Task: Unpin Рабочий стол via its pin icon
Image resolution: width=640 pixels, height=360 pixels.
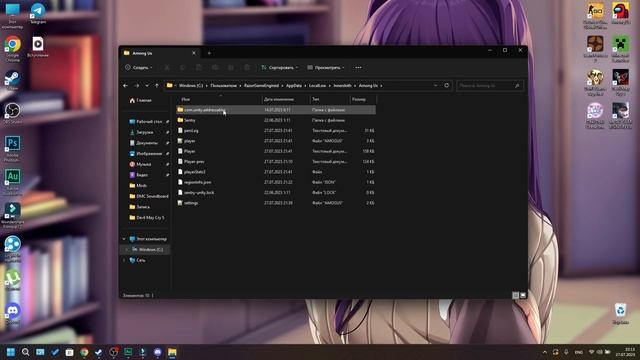Action: [167, 122]
